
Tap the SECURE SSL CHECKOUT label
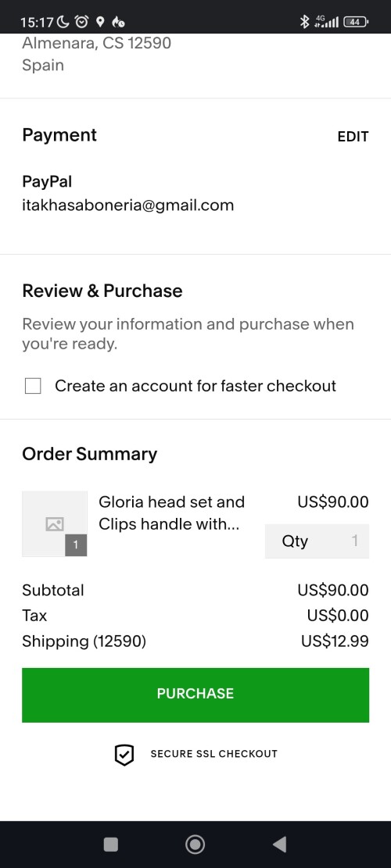[213, 754]
